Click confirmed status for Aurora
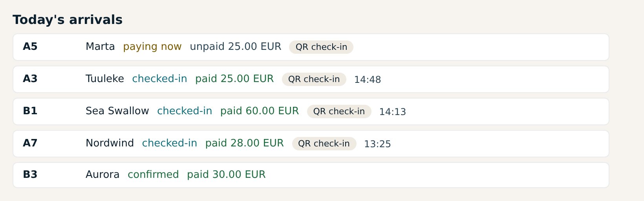 point(153,175)
